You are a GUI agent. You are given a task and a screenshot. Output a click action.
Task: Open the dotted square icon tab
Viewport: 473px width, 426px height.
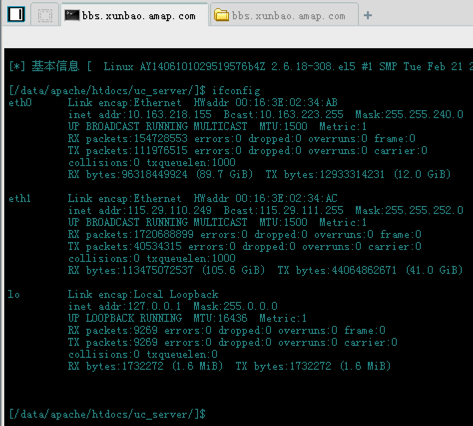coord(45,15)
